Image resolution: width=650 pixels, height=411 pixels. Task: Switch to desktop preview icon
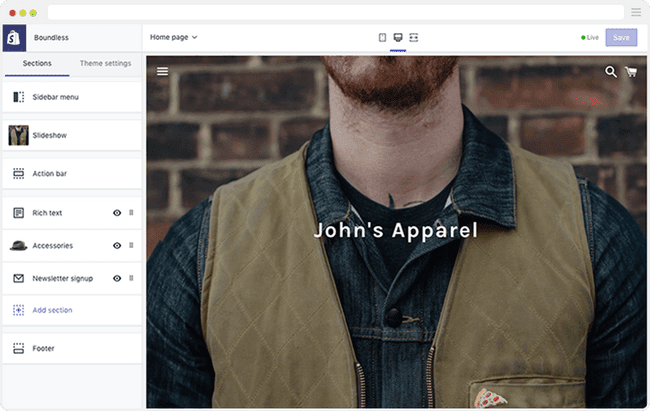398,38
